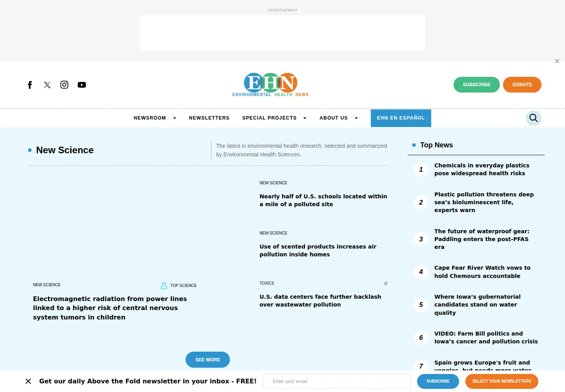Click the EHN Environmental Health News logo
565x392 pixels.
tap(271, 85)
